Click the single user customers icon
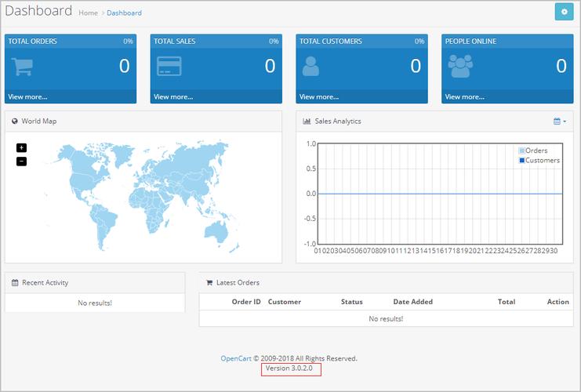The image size is (581, 392). (x=311, y=67)
